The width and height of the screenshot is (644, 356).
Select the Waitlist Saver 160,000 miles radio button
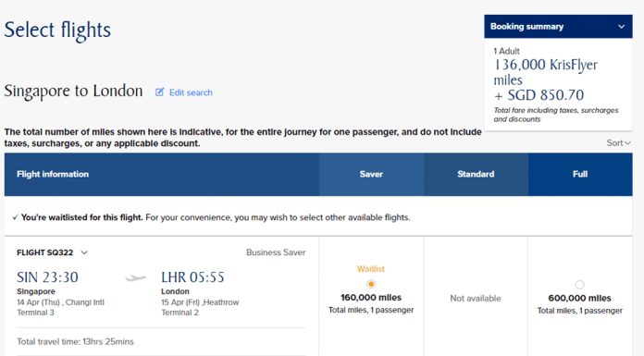(371, 284)
